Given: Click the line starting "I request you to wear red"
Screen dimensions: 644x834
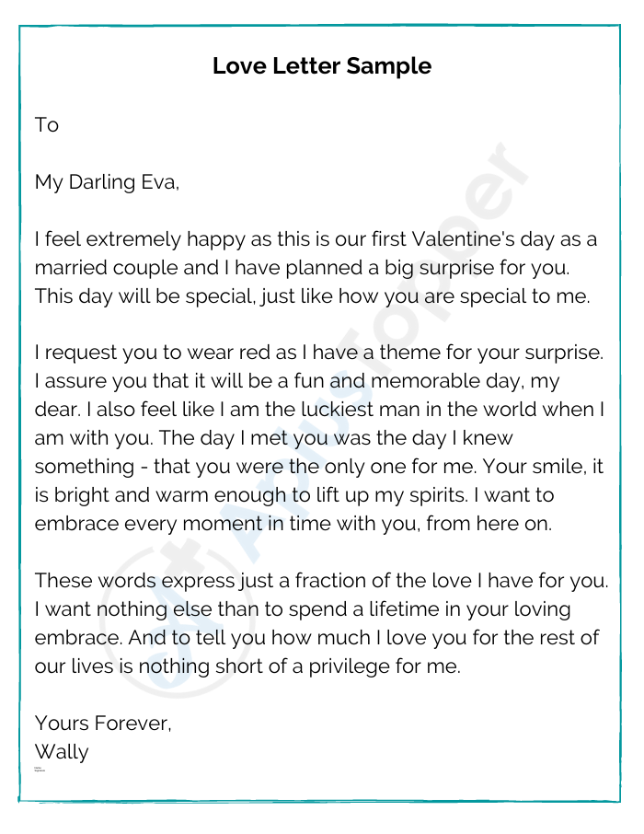Looking at the screenshot, I should click(x=318, y=353).
